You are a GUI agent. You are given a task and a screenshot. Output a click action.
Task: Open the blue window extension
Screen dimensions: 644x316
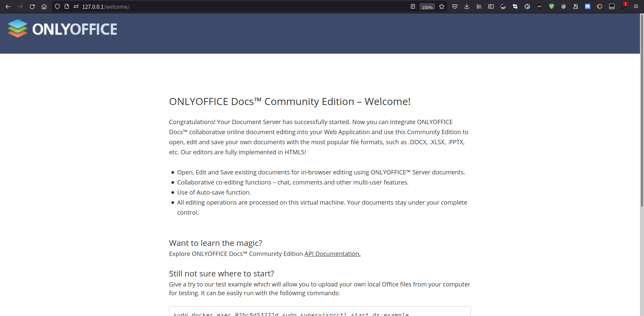click(x=588, y=7)
